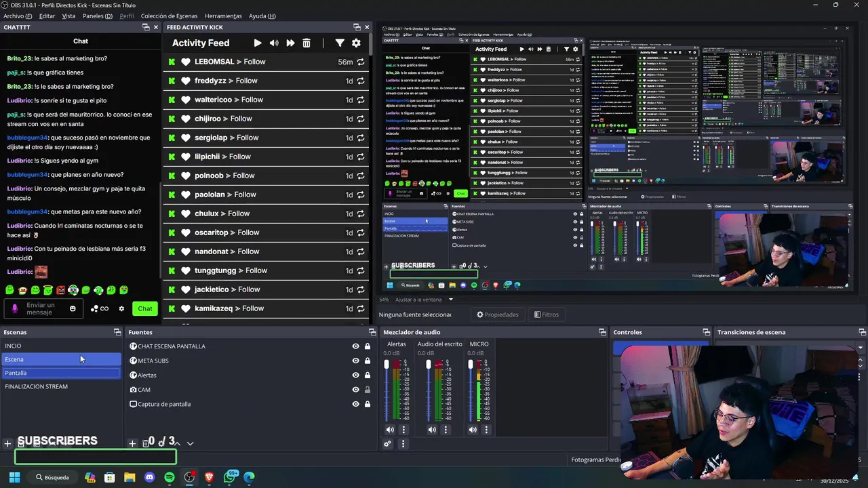
Task: Undock the Mezclador de audio panel
Action: [x=602, y=332]
